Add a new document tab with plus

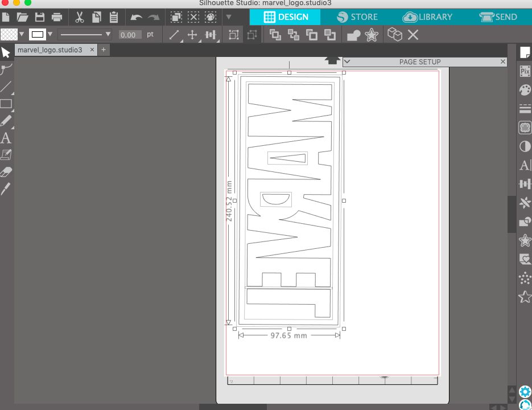pos(104,50)
